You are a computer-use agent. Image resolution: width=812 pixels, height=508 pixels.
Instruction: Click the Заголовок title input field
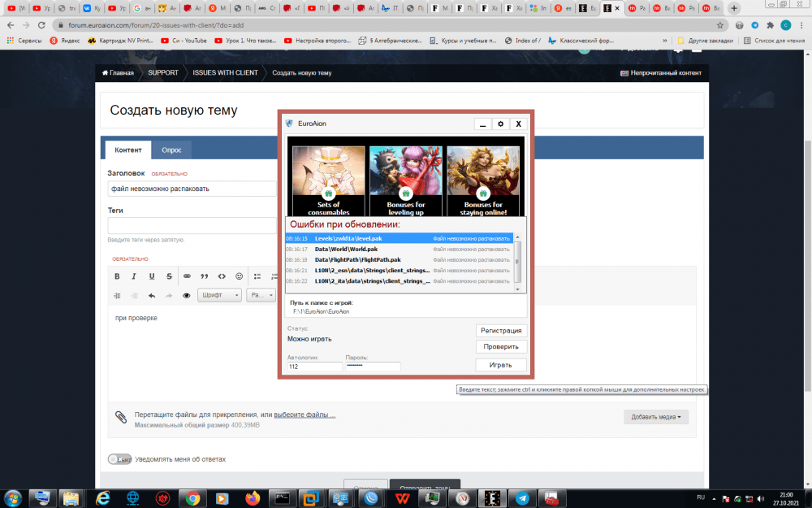click(x=192, y=189)
